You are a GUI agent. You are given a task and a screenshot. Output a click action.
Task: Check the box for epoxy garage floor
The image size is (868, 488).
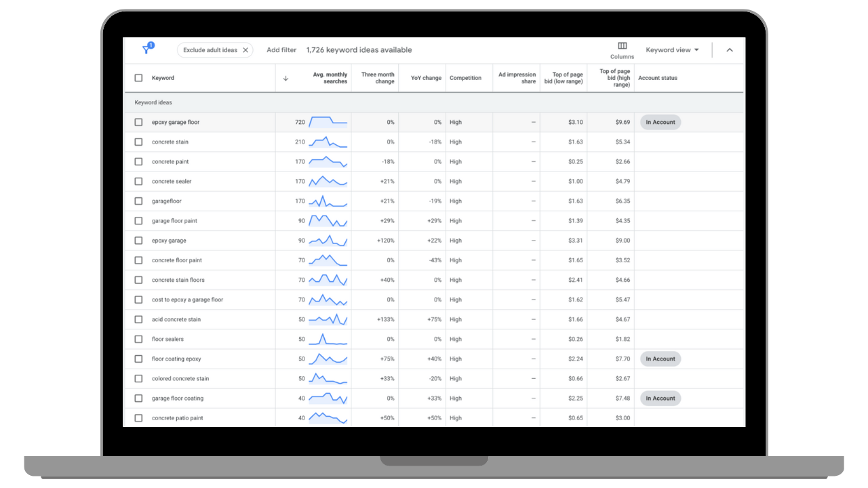click(x=138, y=122)
